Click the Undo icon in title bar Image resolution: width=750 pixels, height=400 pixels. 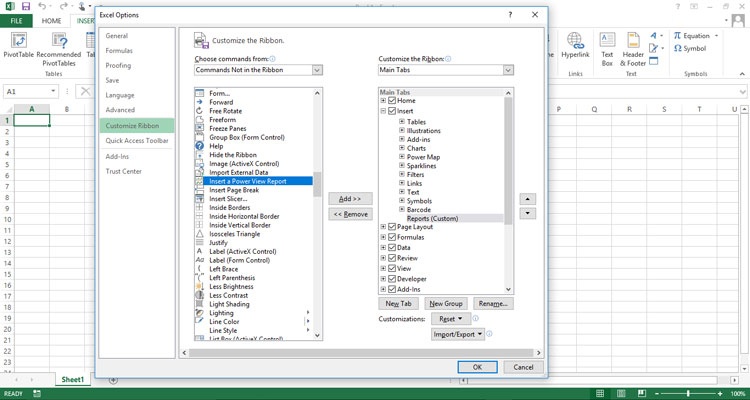[42, 6]
